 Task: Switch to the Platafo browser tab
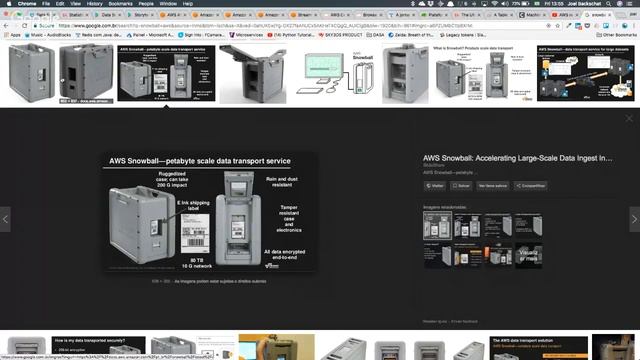434,15
